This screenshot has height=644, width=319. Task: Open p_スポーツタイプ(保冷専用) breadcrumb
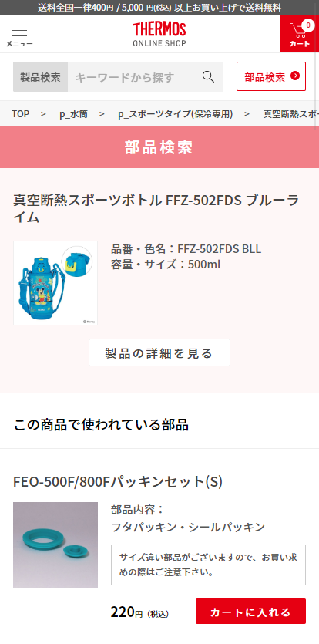176,114
